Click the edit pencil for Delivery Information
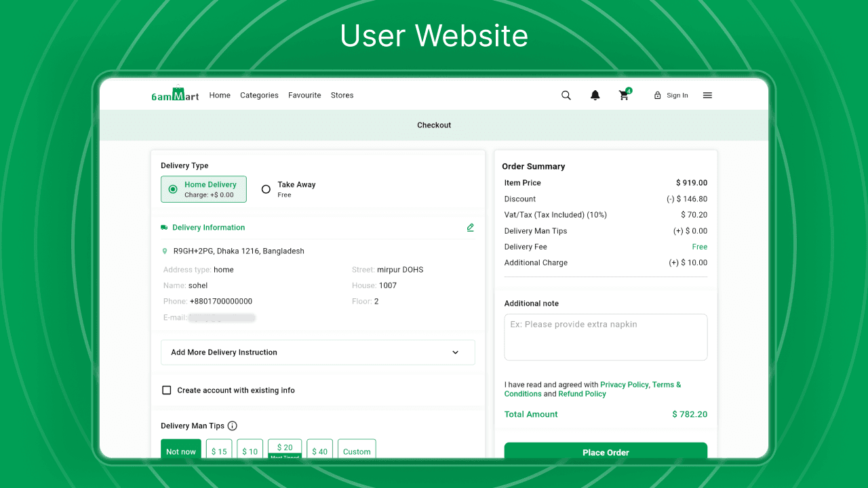 coord(470,228)
